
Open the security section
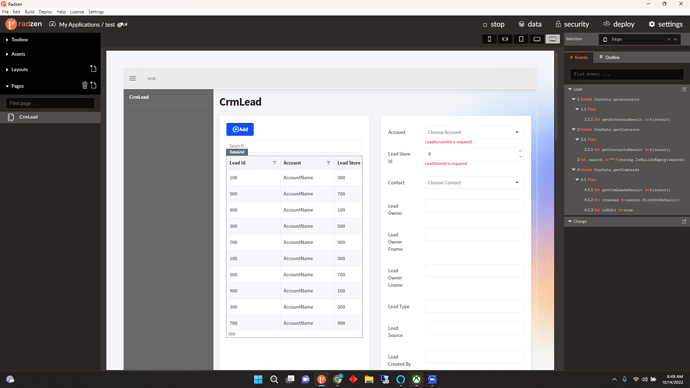(572, 24)
